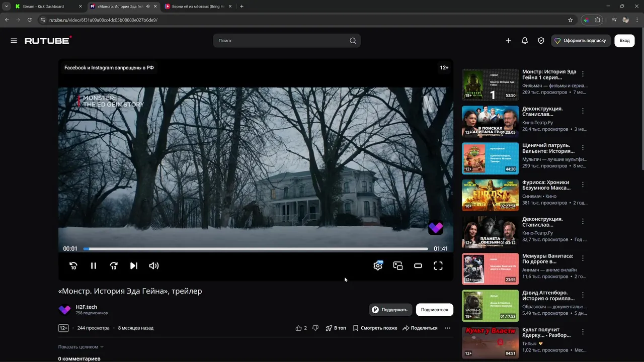Seek on the video progress bar
Viewport: 644px width, 362px height.
point(256,249)
